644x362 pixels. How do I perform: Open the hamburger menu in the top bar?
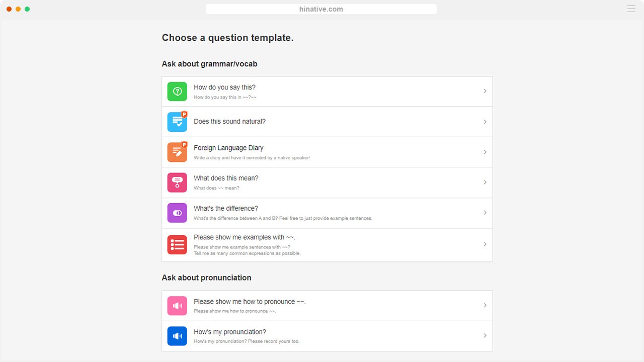tap(631, 9)
